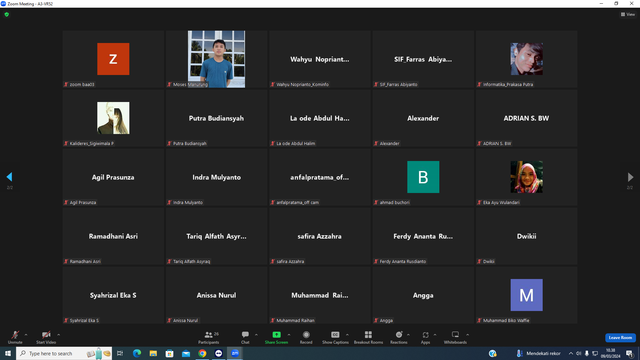Select Syahrizal Eka S tile name

[113, 295]
